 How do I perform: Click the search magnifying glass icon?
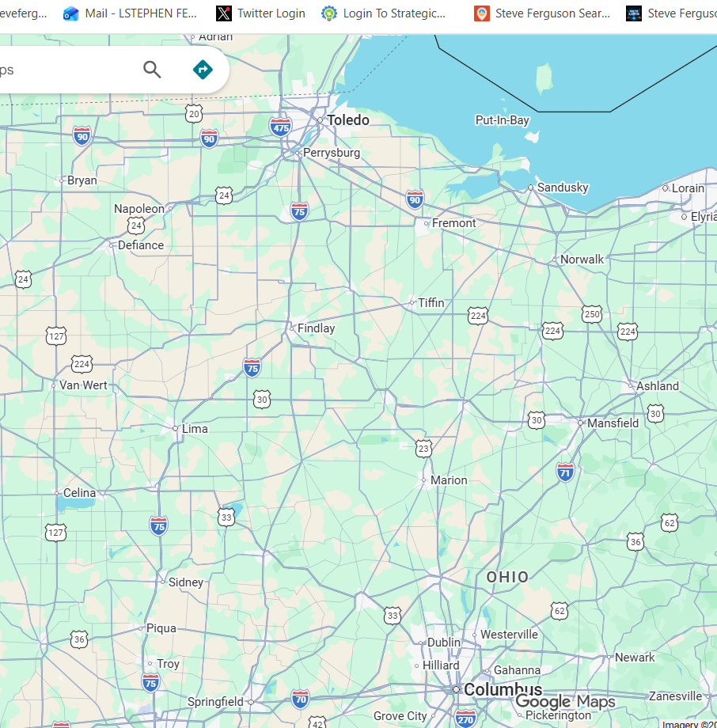click(x=152, y=70)
